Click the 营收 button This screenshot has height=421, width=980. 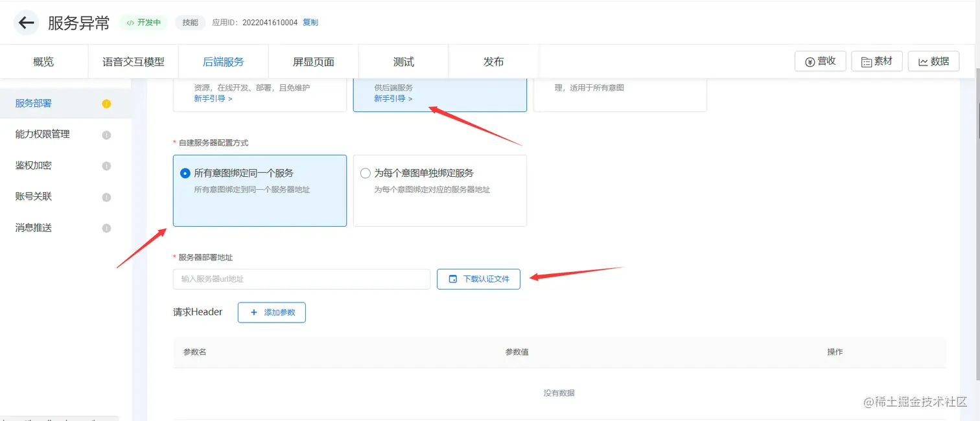coord(820,61)
